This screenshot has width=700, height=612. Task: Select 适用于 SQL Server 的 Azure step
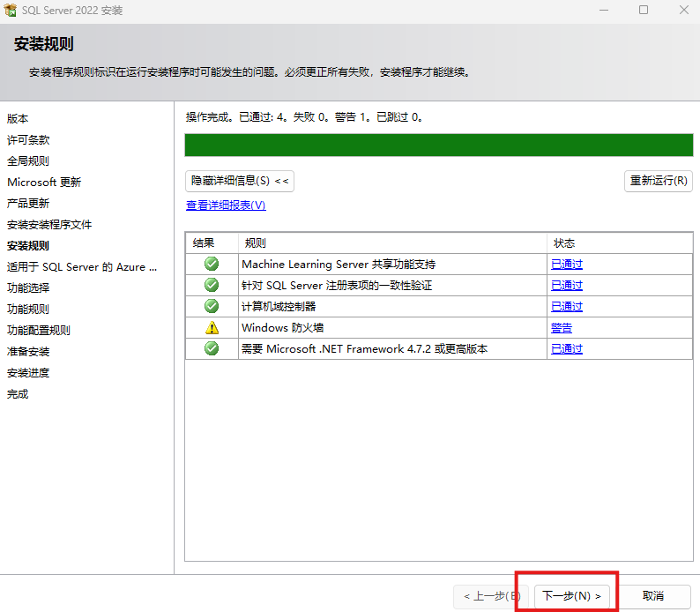click(82, 266)
